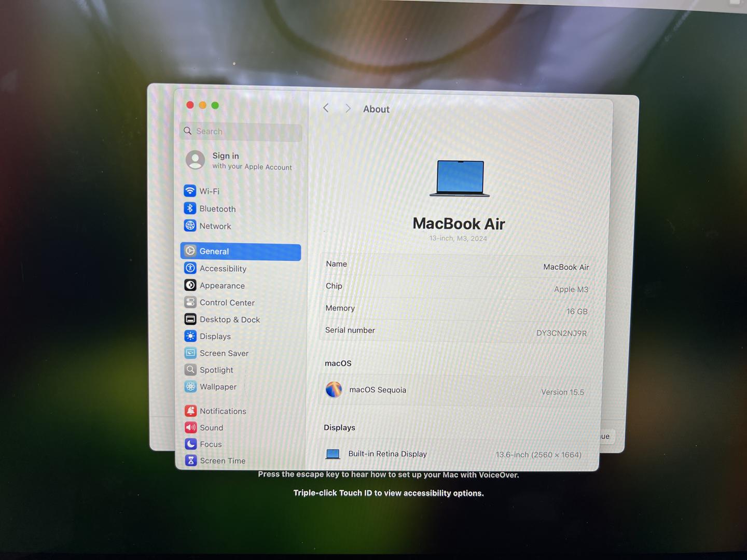
Task: Go forward with the right chevron
Action: click(348, 108)
